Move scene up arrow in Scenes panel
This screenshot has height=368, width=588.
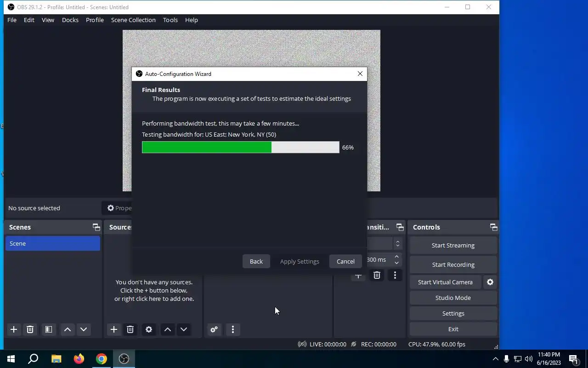pyautogui.click(x=68, y=329)
